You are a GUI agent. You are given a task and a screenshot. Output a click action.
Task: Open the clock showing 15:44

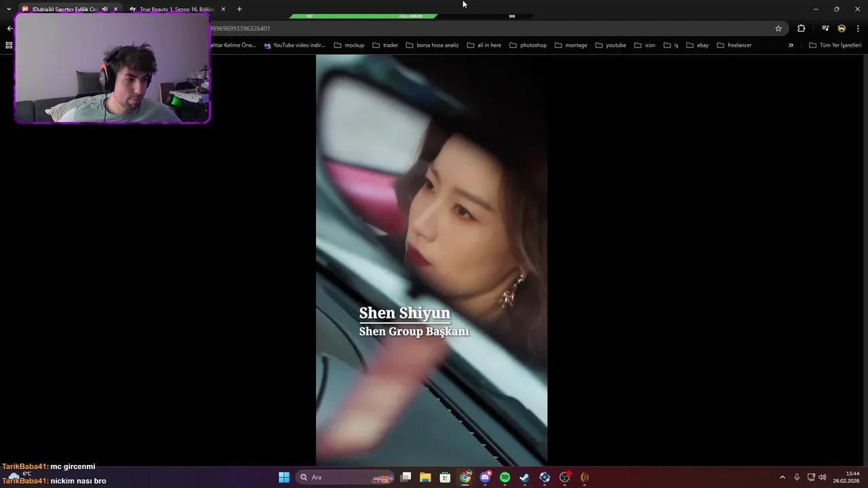846,477
